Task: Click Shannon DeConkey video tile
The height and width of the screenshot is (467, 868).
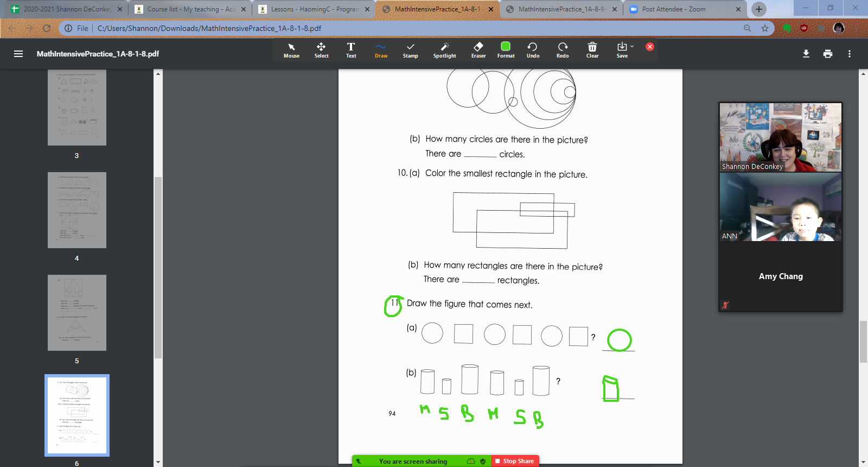Action: [781, 137]
